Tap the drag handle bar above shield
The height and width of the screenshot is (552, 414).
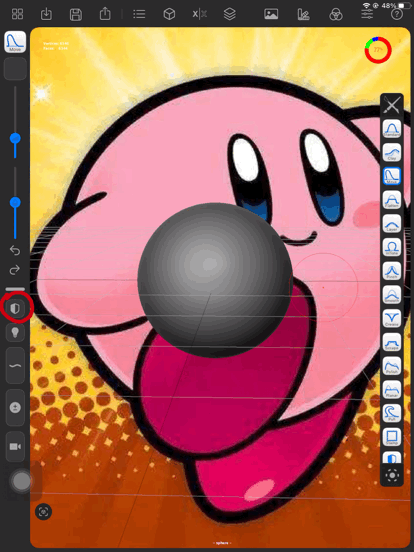point(15,289)
